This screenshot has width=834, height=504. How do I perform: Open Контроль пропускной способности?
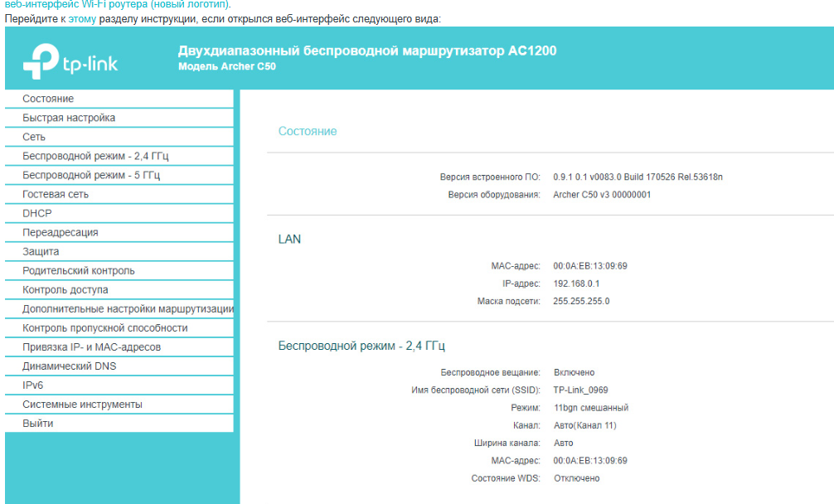(x=119, y=328)
